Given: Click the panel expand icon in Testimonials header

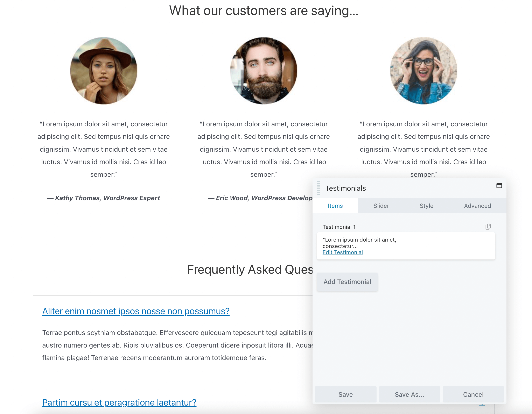Looking at the screenshot, I should coord(499,186).
